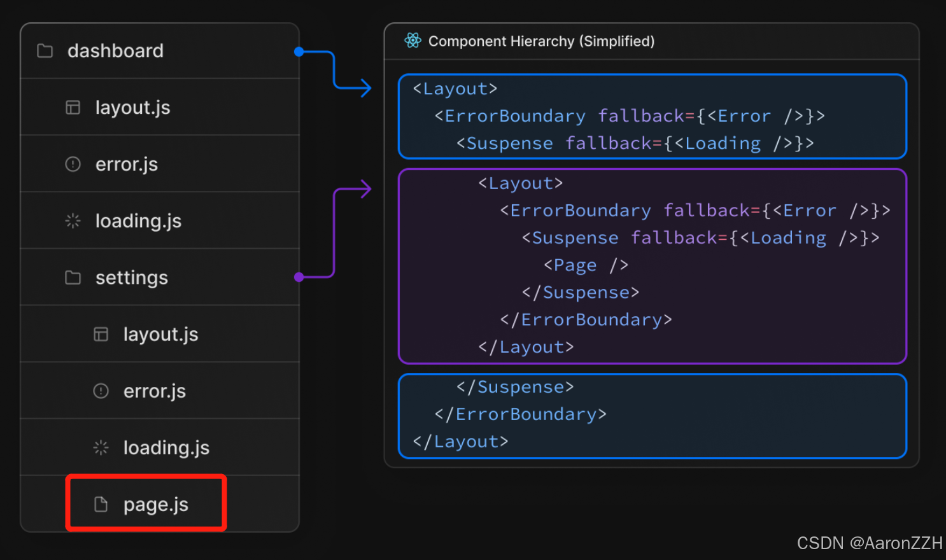This screenshot has width=946, height=560.
Task: Open error.js under the settings folder
Action: point(155,391)
